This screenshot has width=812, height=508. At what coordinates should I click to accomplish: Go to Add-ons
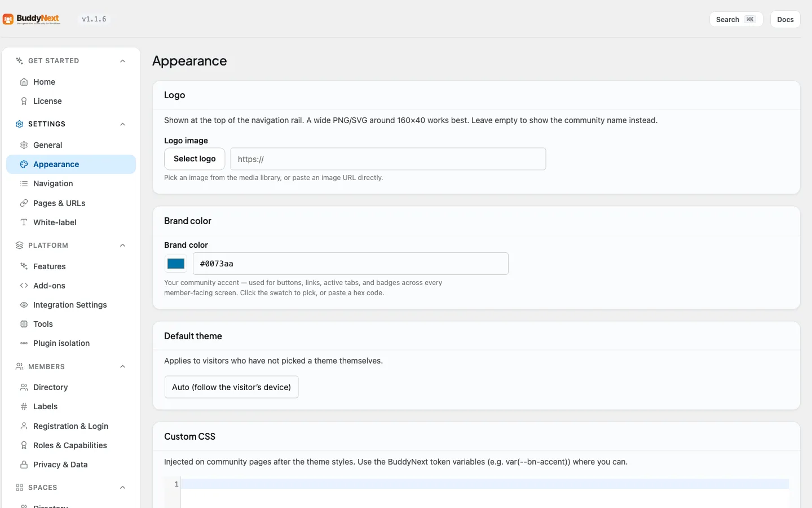[x=71, y=286]
